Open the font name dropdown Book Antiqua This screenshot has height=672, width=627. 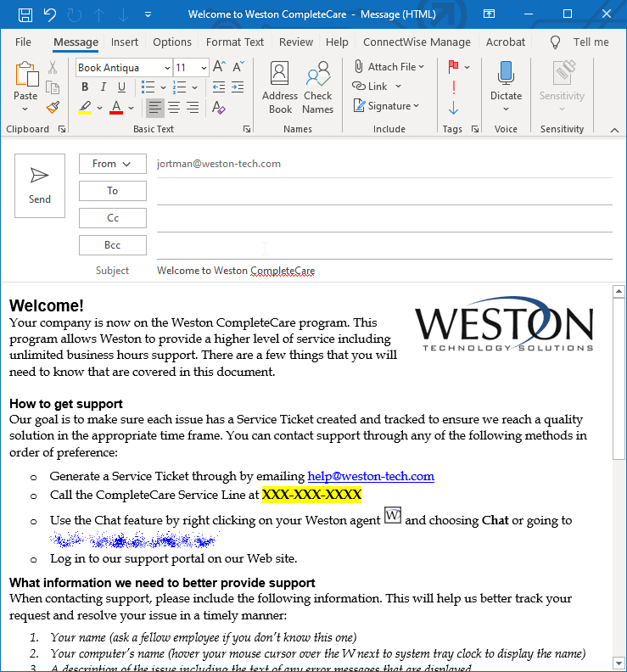(167, 68)
